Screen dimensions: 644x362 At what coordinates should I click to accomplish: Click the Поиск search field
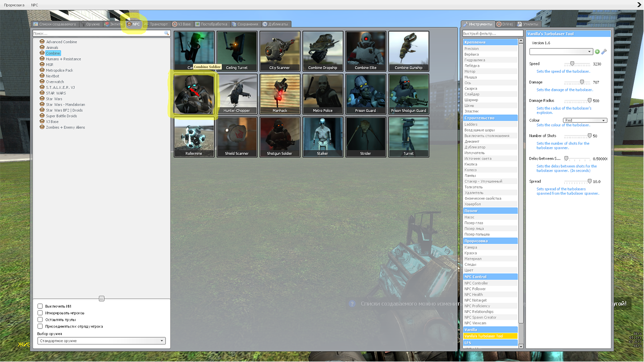102,34
